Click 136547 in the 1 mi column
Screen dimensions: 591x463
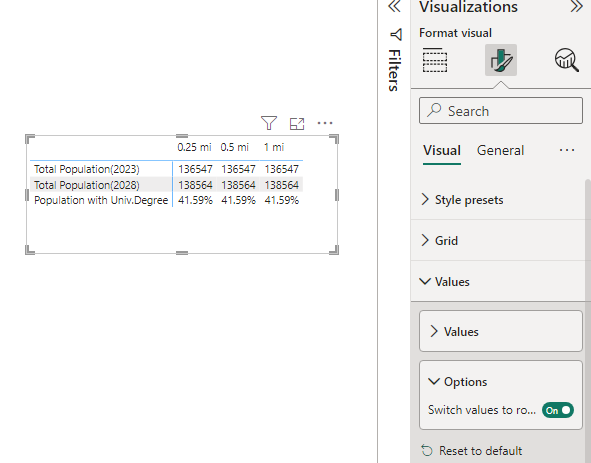pyautogui.click(x=282, y=169)
